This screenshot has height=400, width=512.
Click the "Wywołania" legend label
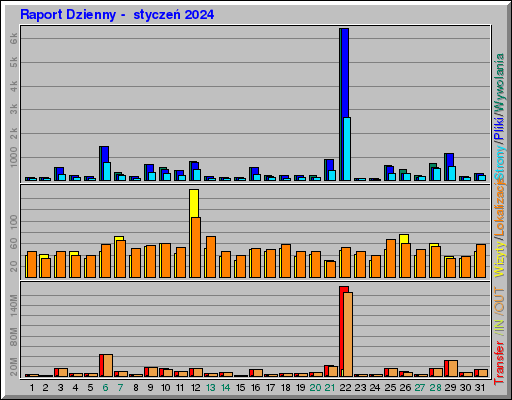pos(499,82)
